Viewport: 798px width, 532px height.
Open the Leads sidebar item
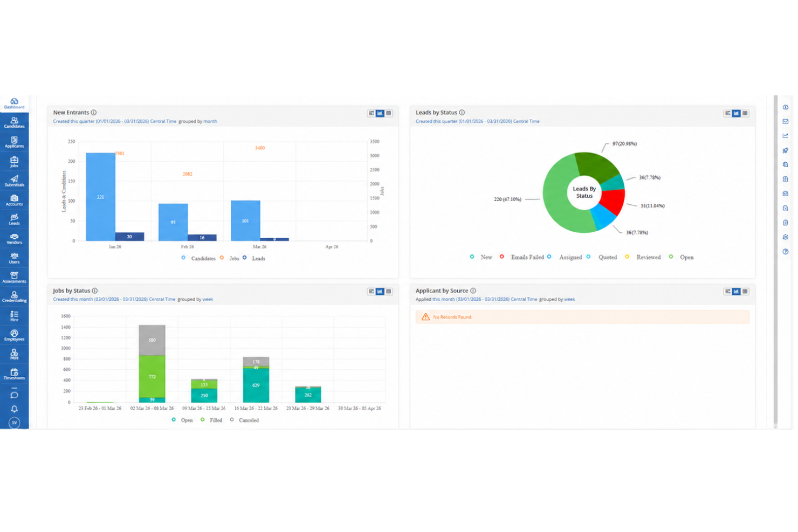click(x=14, y=219)
